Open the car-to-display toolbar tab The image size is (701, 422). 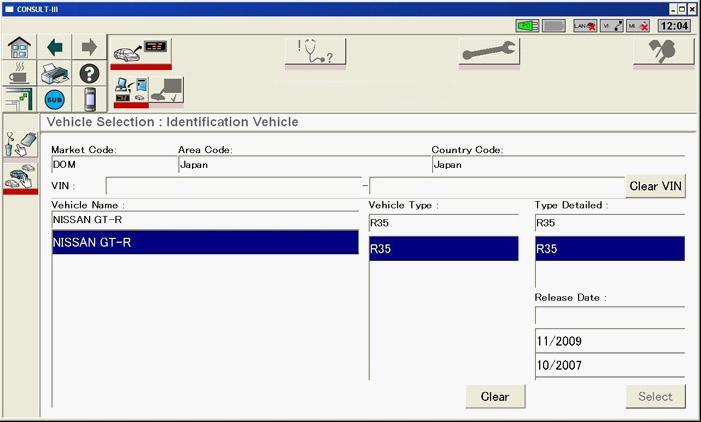coord(140,51)
